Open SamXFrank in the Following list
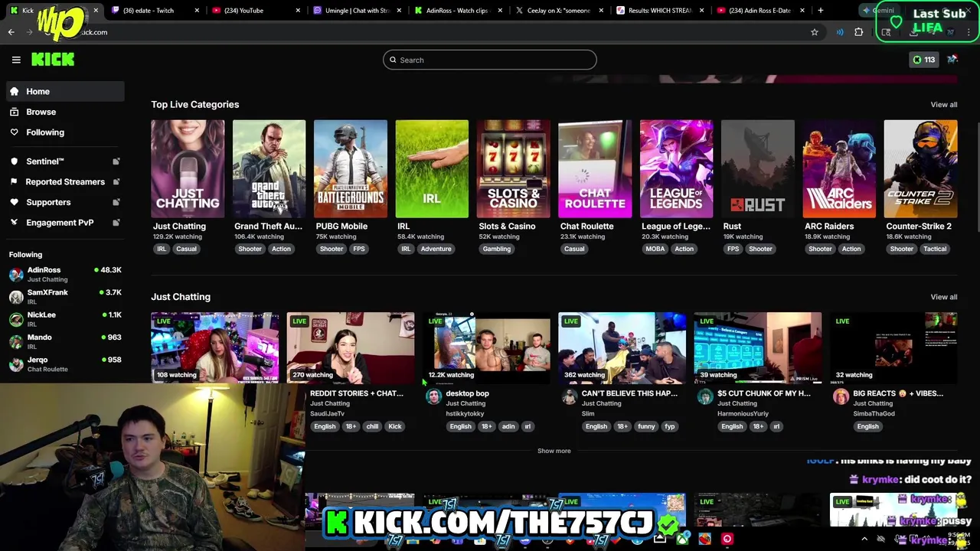 [65, 297]
